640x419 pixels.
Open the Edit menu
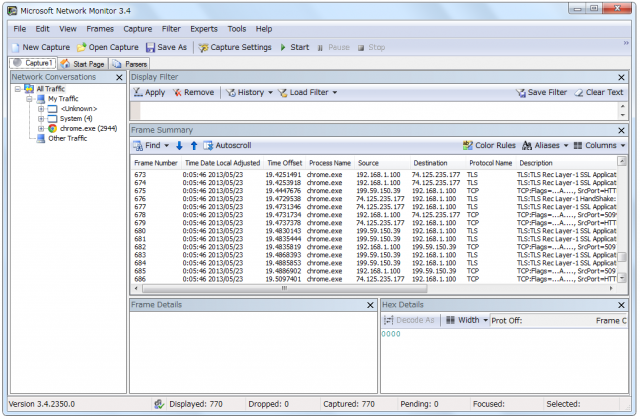[42, 29]
